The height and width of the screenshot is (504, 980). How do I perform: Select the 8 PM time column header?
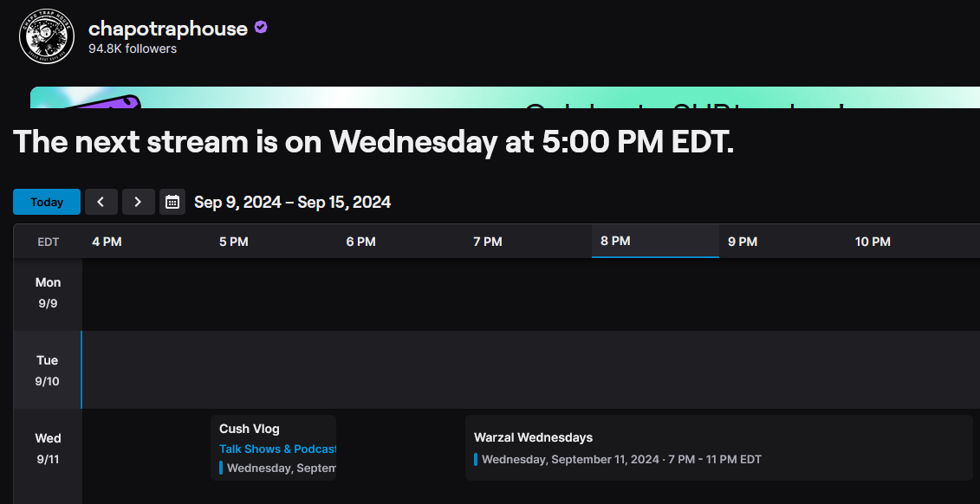tap(616, 241)
